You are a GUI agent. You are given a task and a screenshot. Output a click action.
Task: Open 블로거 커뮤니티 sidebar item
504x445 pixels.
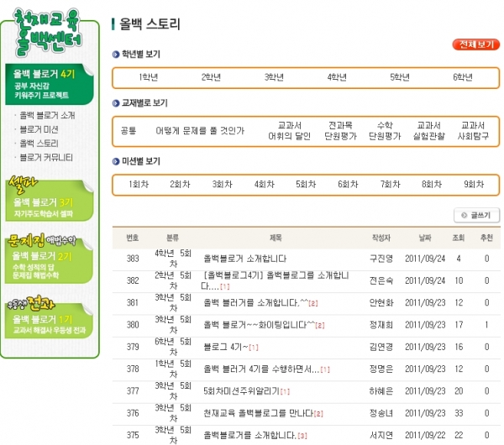(46, 157)
